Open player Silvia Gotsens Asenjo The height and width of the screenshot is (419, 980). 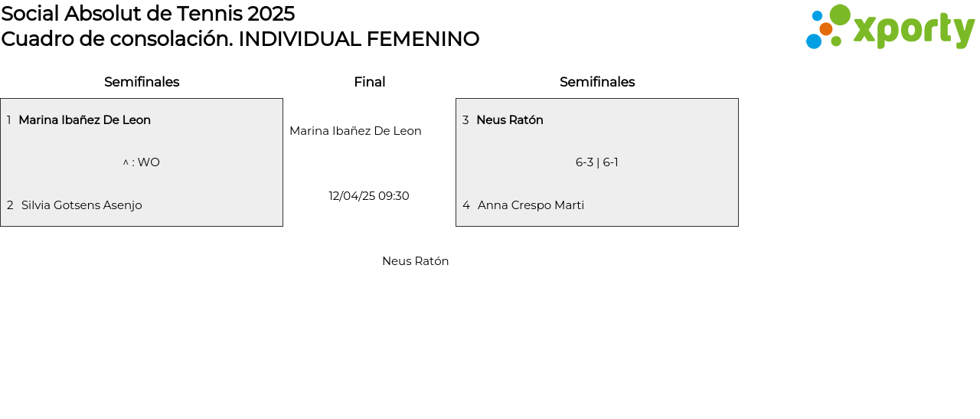[81, 205]
